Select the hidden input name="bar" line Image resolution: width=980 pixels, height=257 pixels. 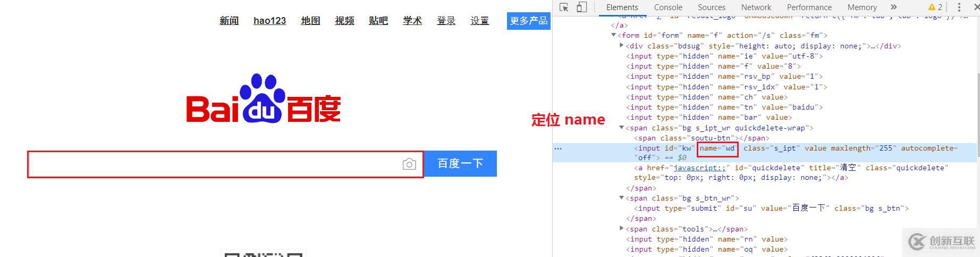coord(709,117)
